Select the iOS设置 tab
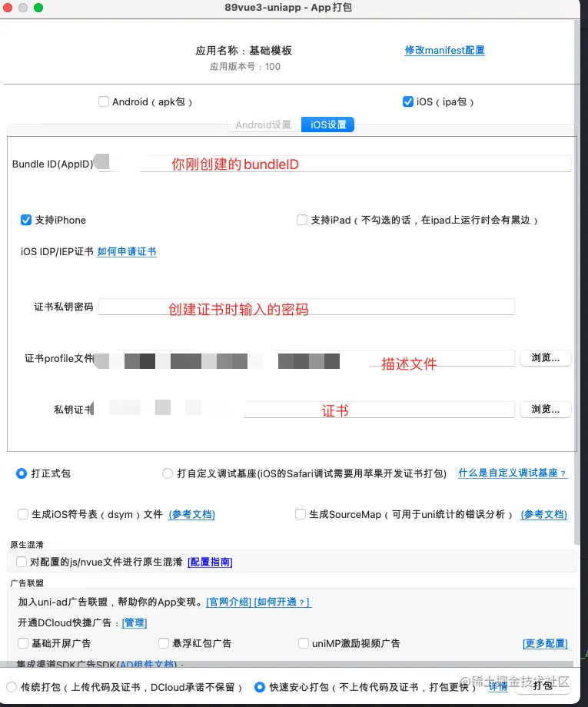This screenshot has height=707, width=588. click(327, 124)
